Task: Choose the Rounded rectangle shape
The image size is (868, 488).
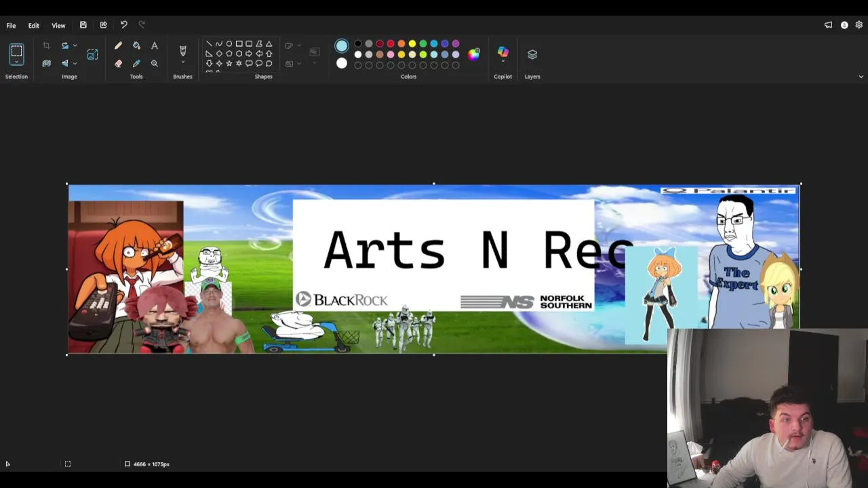Action: click(x=249, y=44)
